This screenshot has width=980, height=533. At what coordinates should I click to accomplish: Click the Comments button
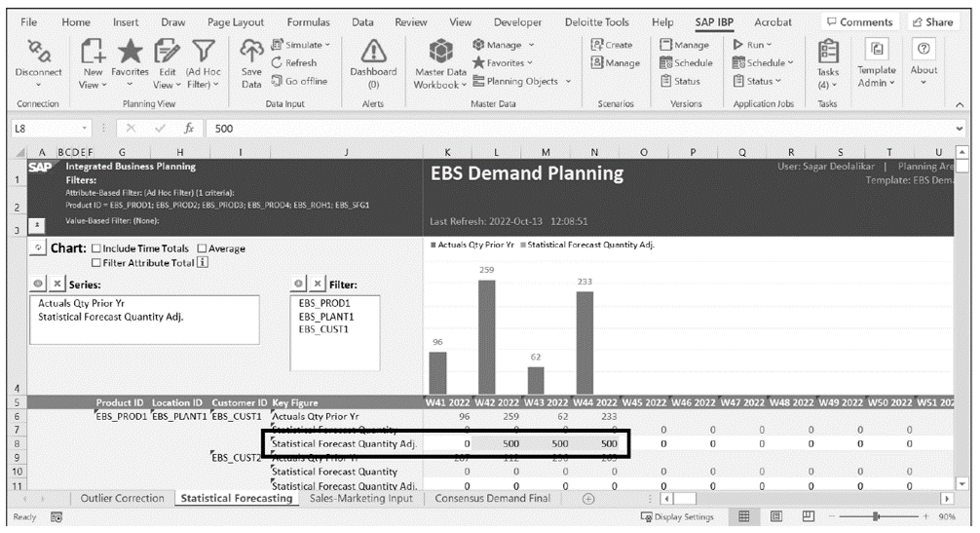860,21
